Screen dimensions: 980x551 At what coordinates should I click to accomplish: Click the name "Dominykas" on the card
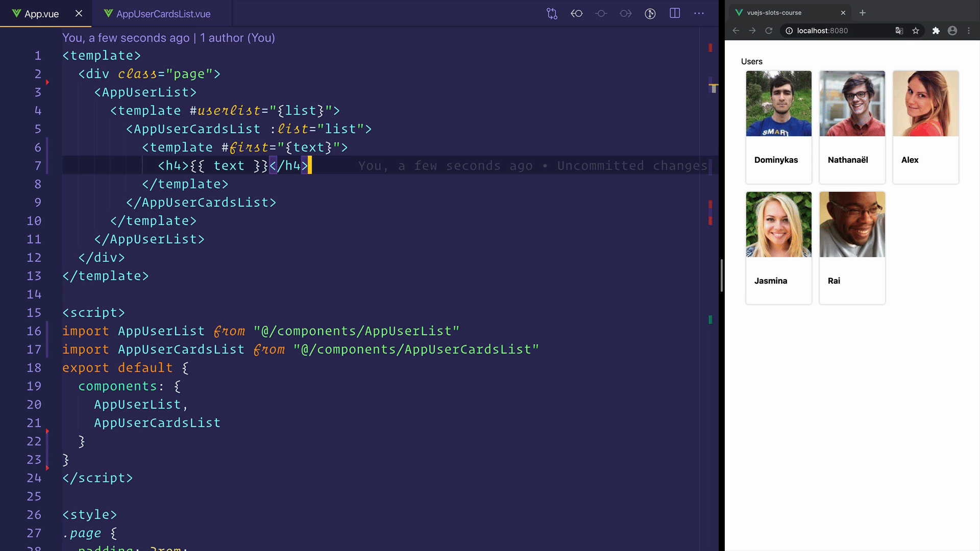point(776,160)
